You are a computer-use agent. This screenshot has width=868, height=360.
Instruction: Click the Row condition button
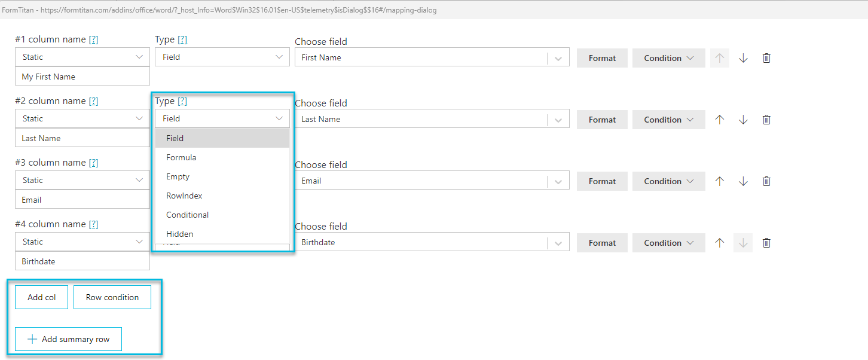pos(112,297)
